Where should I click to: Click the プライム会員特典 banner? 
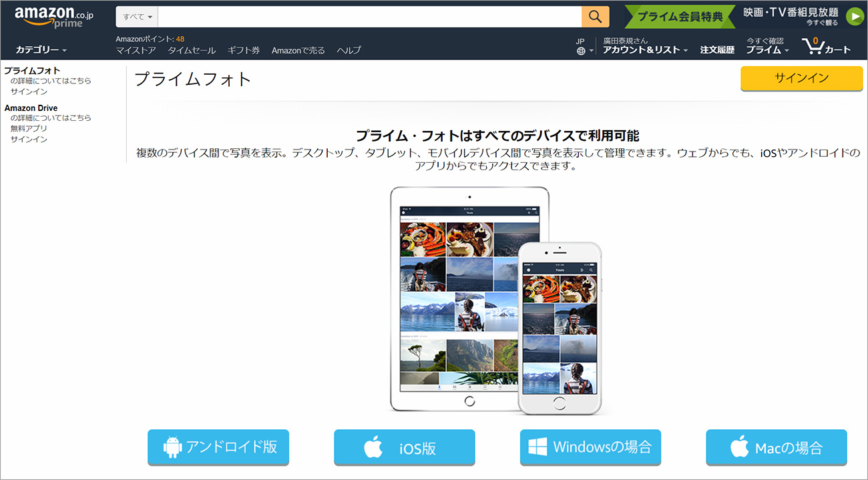[x=680, y=17]
